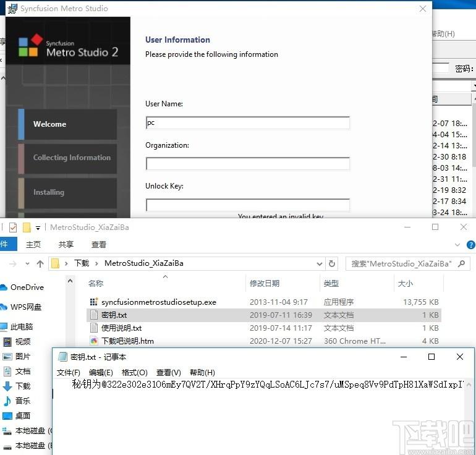Click the 音乐 music folder icon
Screen dimensions: 476x455
pos(7,401)
